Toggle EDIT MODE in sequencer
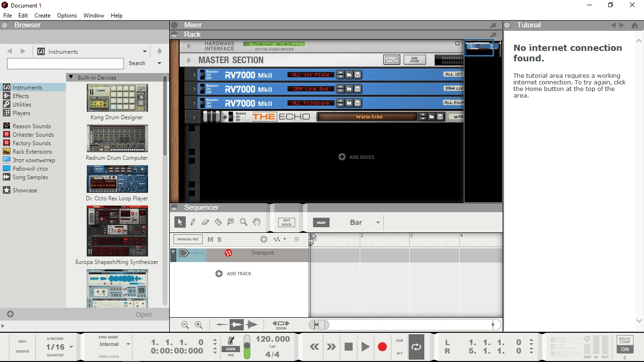The width and height of the screenshot is (644, 362). [287, 222]
